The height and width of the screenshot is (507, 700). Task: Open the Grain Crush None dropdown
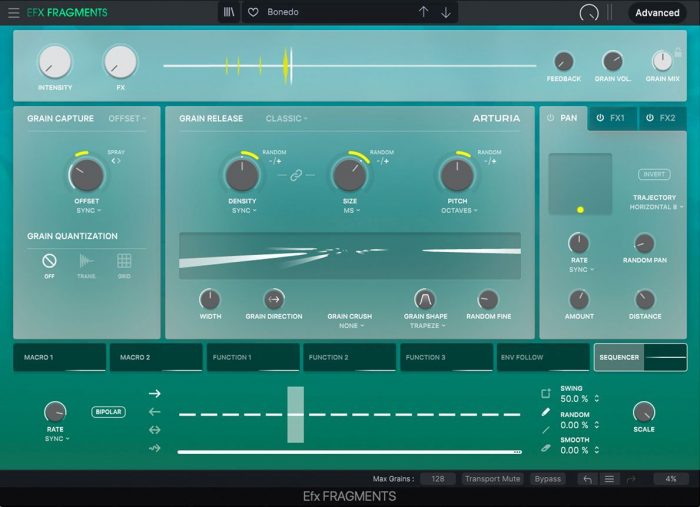click(351, 326)
